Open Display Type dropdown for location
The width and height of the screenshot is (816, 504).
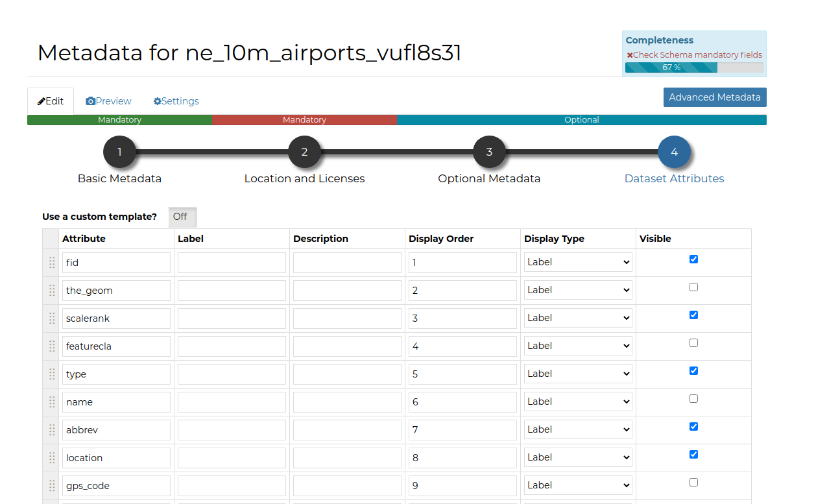tap(578, 457)
